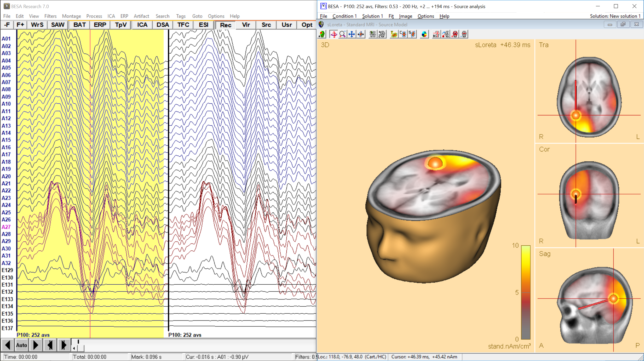
Task: Open the multicolor head atlas icon
Action: 424,34
